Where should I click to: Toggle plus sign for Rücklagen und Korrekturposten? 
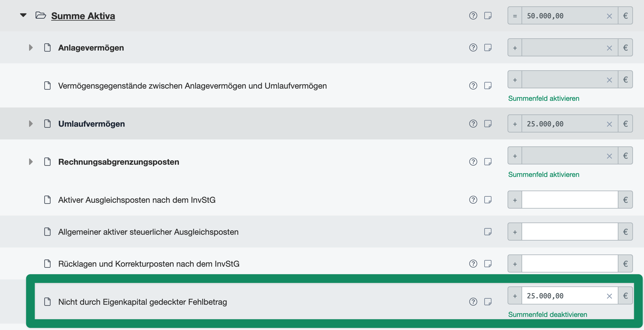pyautogui.click(x=515, y=264)
